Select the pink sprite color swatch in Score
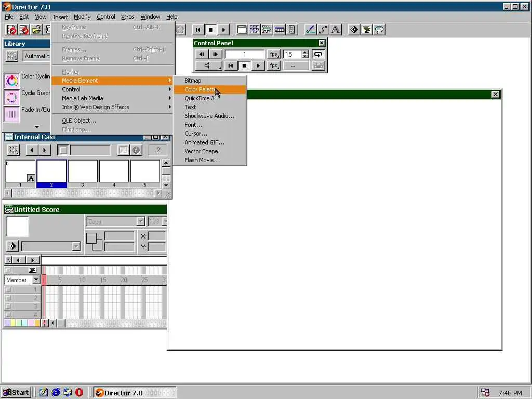 click(31, 323)
